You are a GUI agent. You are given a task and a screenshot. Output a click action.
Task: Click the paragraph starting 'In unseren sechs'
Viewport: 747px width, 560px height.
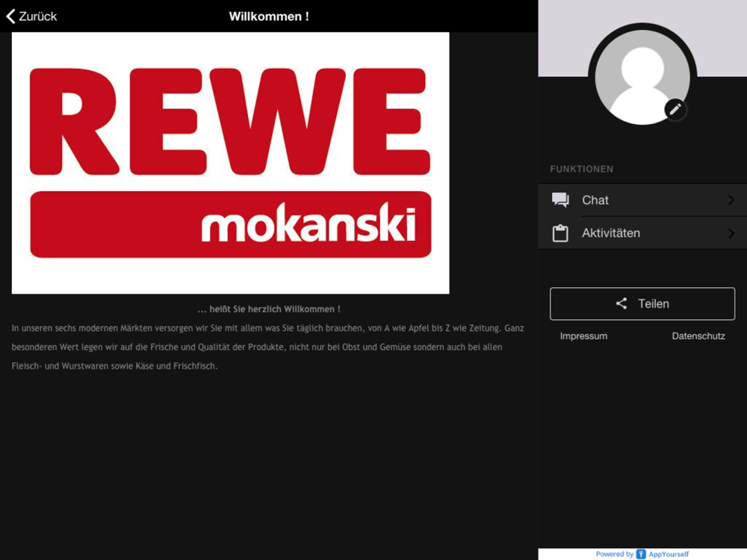(267, 347)
